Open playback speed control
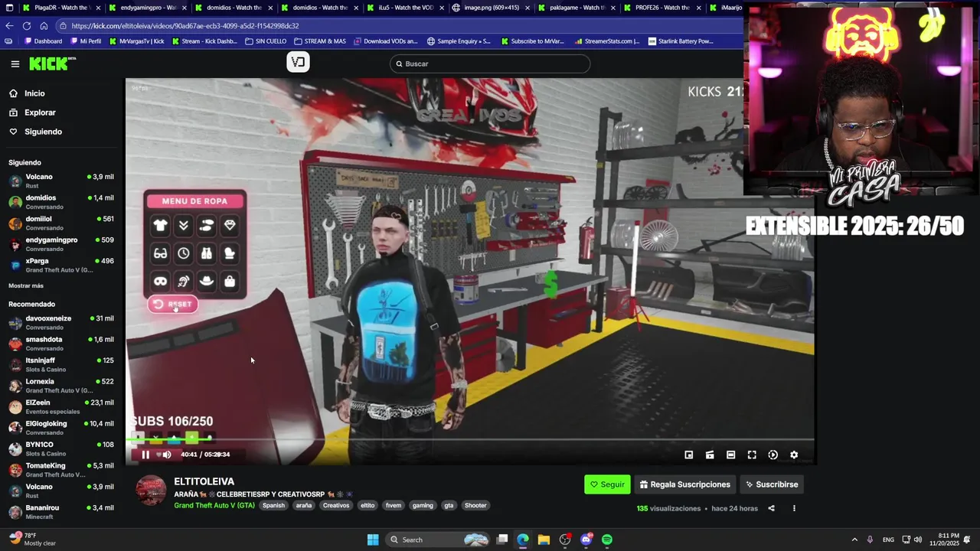 [773, 455]
